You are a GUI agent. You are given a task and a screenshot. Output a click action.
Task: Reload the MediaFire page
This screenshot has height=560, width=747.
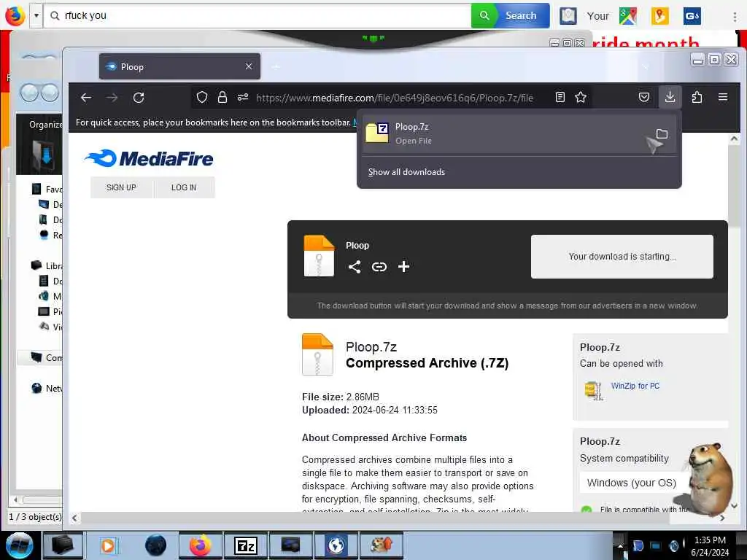139,98
